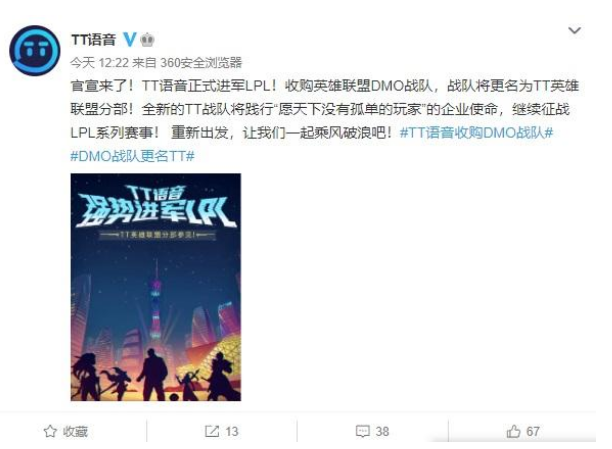This screenshot has height=449, width=612.
Task: Click the repost share icon
Action: click(x=212, y=431)
